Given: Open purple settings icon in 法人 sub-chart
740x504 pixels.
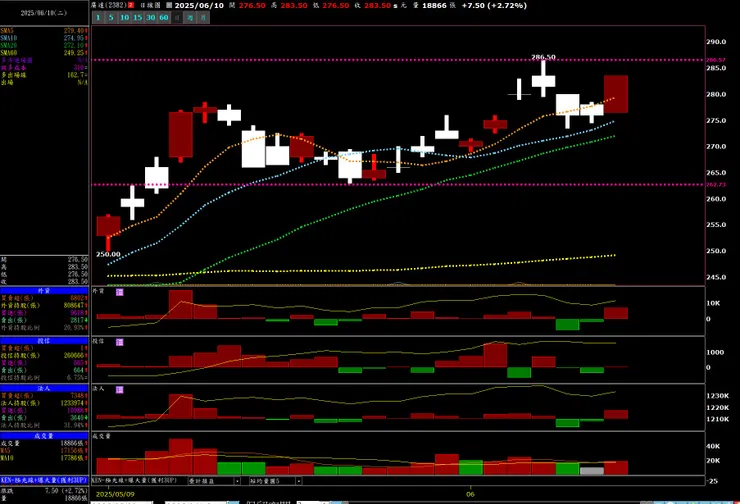Looking at the screenshot, I should pos(119,389).
